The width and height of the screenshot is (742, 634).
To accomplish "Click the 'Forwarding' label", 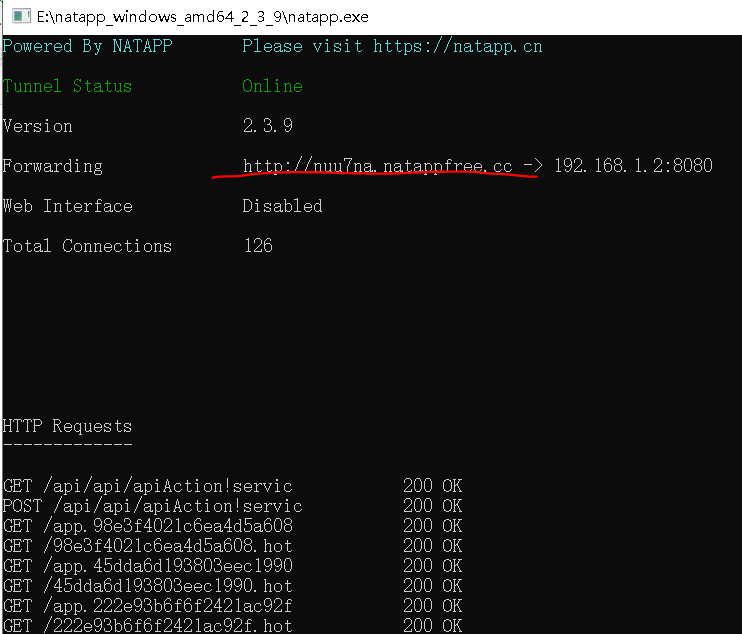I will pyautogui.click(x=53, y=166).
